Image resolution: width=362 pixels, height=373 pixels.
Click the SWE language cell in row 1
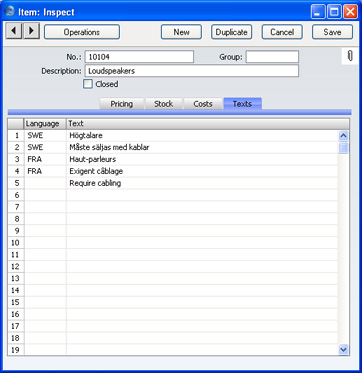(45, 136)
